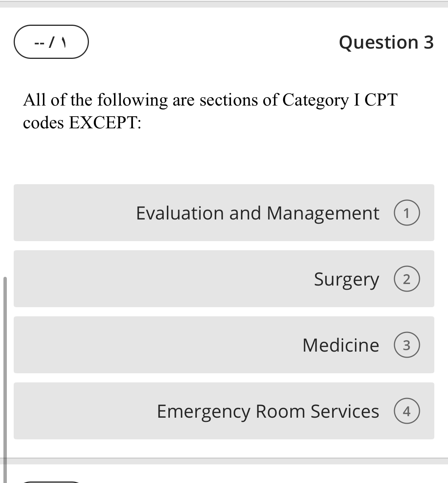448x483 pixels.
Task: Click the "Question 3" heading
Action: [x=386, y=42]
